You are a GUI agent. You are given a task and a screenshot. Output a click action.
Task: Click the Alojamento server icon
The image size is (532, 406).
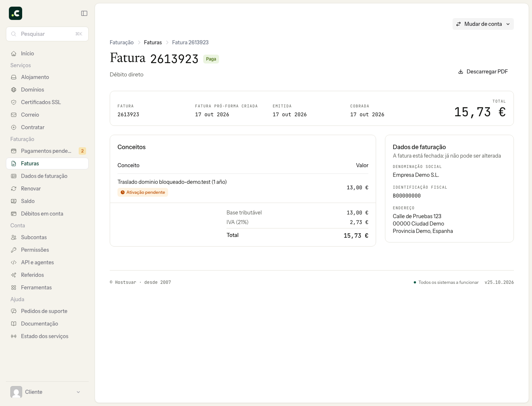(x=14, y=77)
